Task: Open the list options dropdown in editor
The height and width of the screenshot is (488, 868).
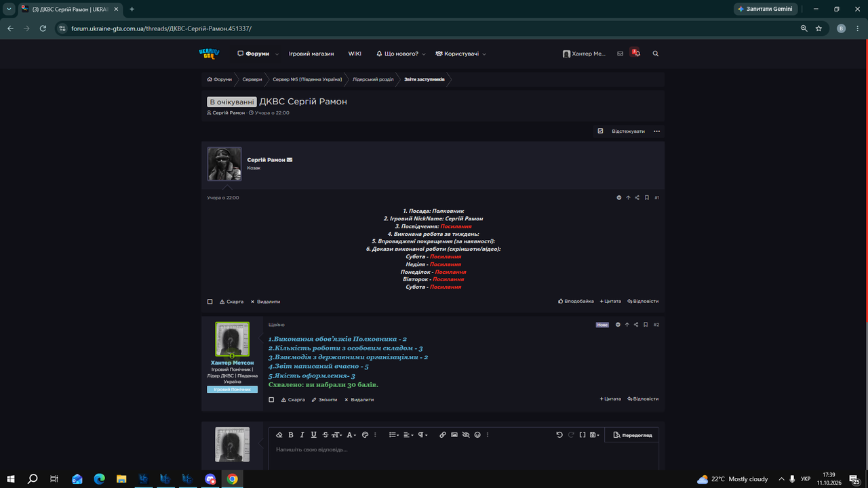Action: click(x=394, y=434)
